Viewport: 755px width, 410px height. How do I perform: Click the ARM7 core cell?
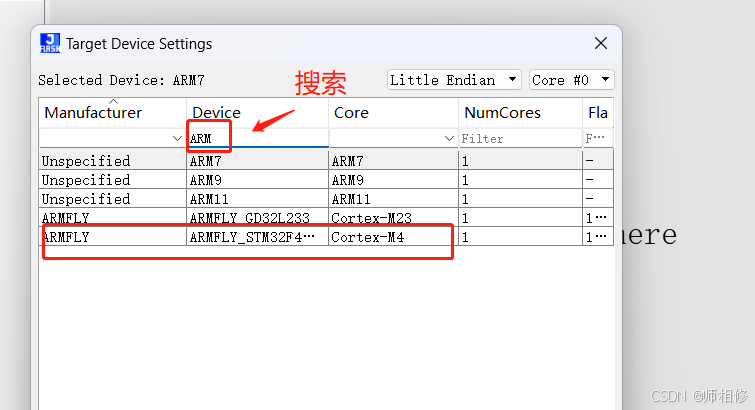tap(393, 160)
